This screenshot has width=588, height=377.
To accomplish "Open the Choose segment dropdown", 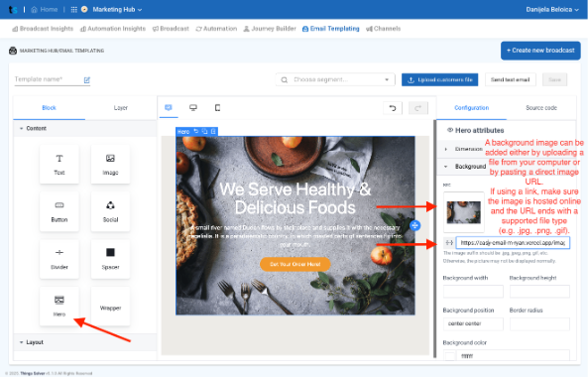I will point(335,79).
